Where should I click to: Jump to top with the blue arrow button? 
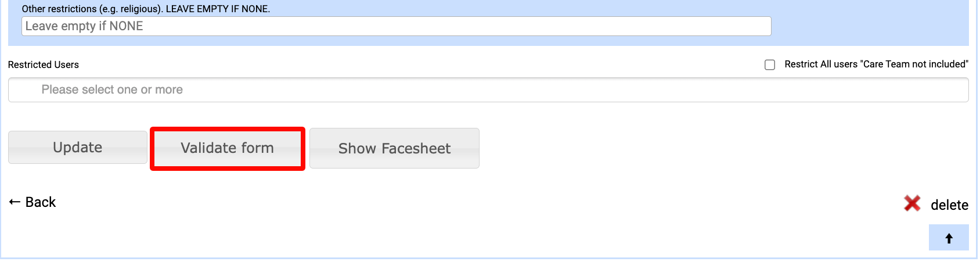pyautogui.click(x=949, y=238)
